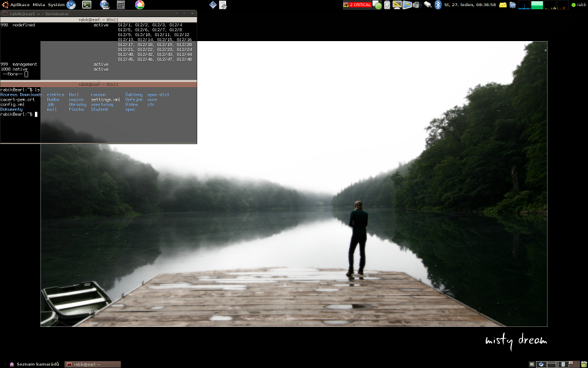588x368 pixels.
Task: Open the Aplikace menu
Action: coord(20,5)
